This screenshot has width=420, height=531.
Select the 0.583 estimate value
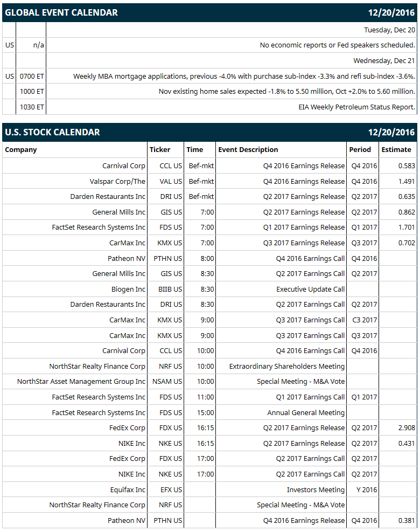(x=407, y=166)
